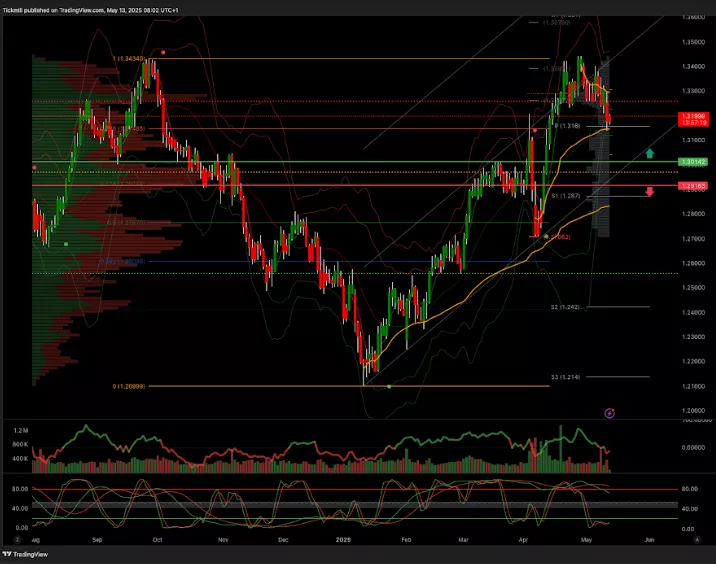Click the S2 (1.242) support label
This screenshot has width=716, height=564.
tap(565, 307)
